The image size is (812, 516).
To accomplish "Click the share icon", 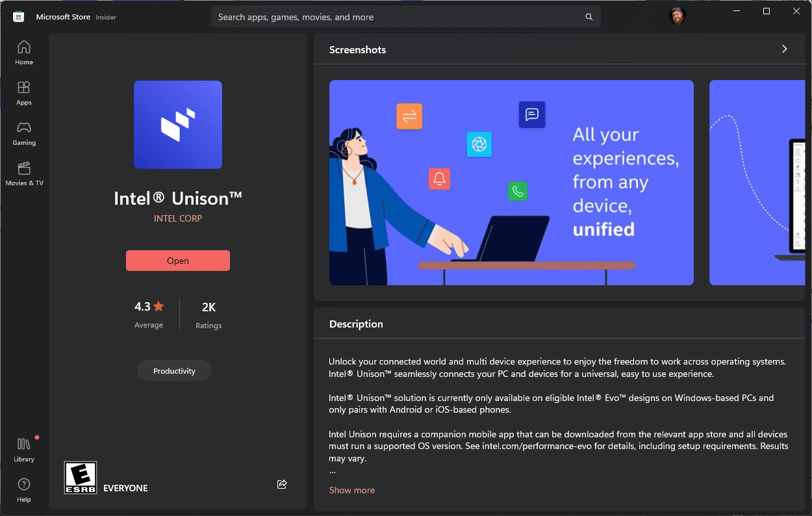I will pos(282,484).
